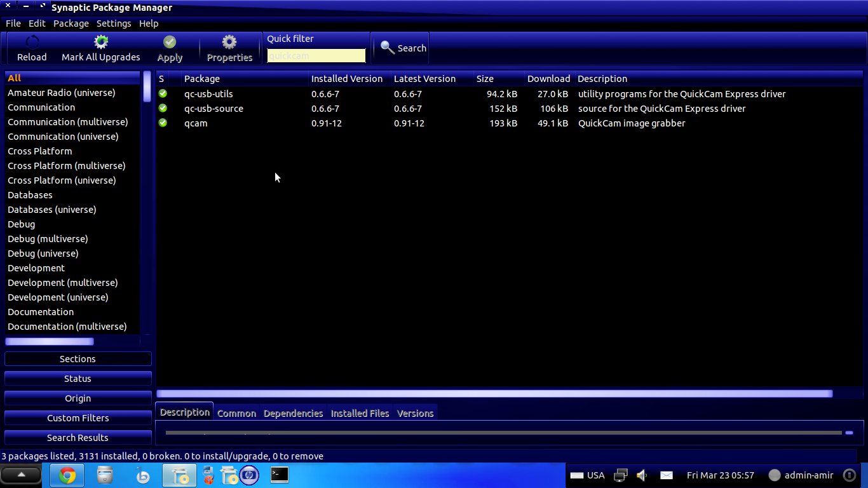Open the admin-amir user menu
Viewport: 868px width, 488px height.
(801, 475)
